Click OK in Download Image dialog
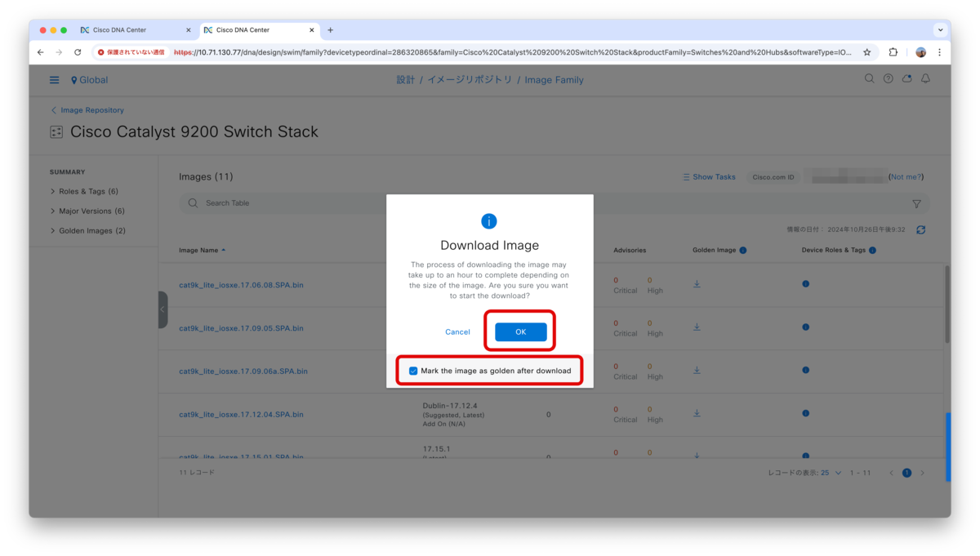This screenshot has height=556, width=980. (520, 331)
